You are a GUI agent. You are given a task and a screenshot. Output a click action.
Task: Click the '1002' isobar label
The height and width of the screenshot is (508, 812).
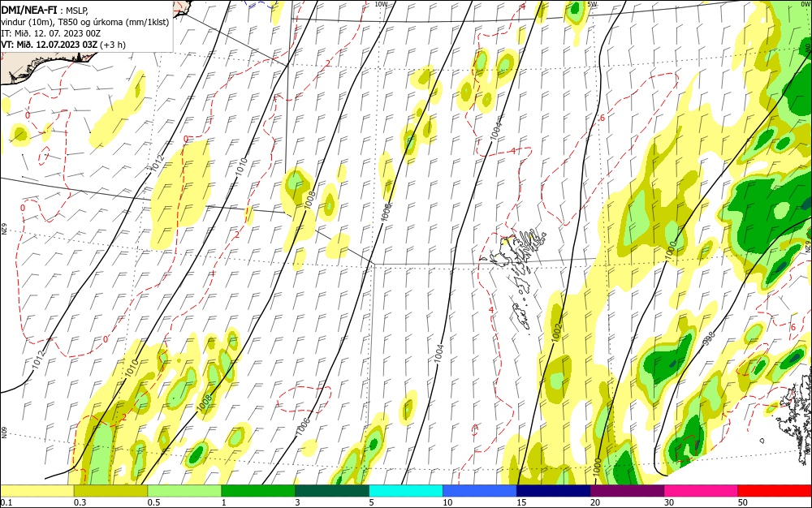pyautogui.click(x=557, y=334)
